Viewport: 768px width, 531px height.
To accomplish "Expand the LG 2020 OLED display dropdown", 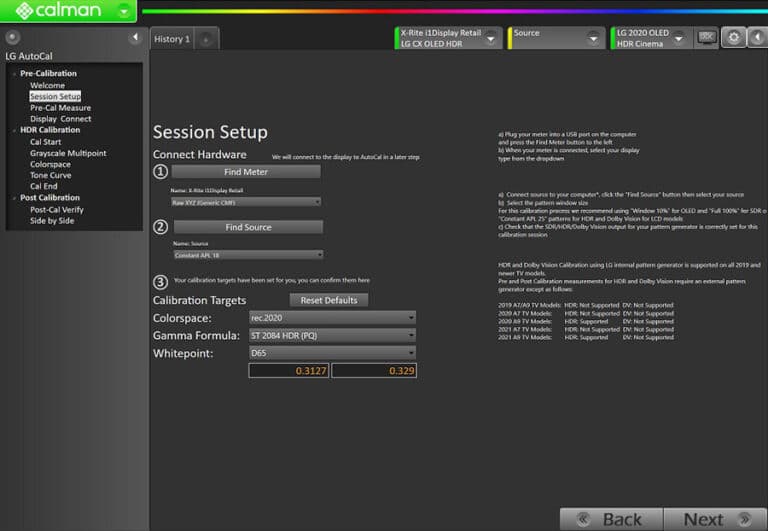I will coord(679,38).
